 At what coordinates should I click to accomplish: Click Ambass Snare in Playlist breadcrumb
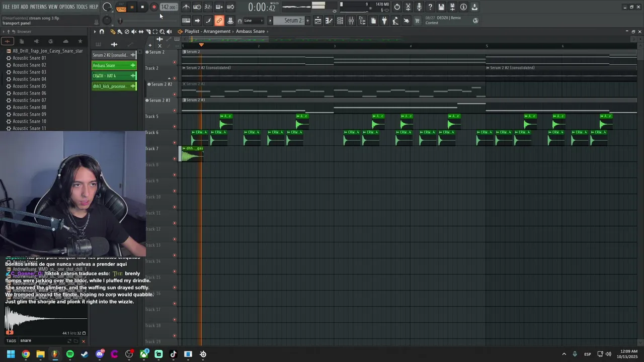coord(250,31)
